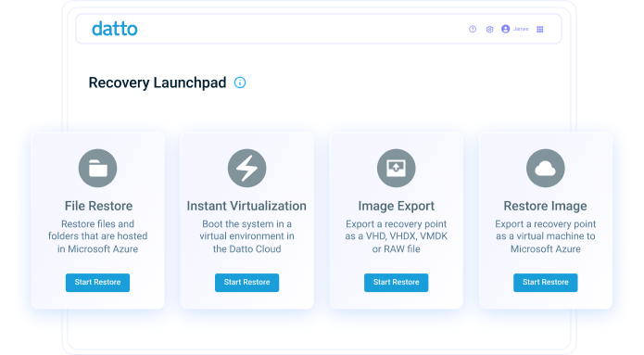This screenshot has height=355, width=644.
Task: Click the user avatar icon
Action: (506, 29)
